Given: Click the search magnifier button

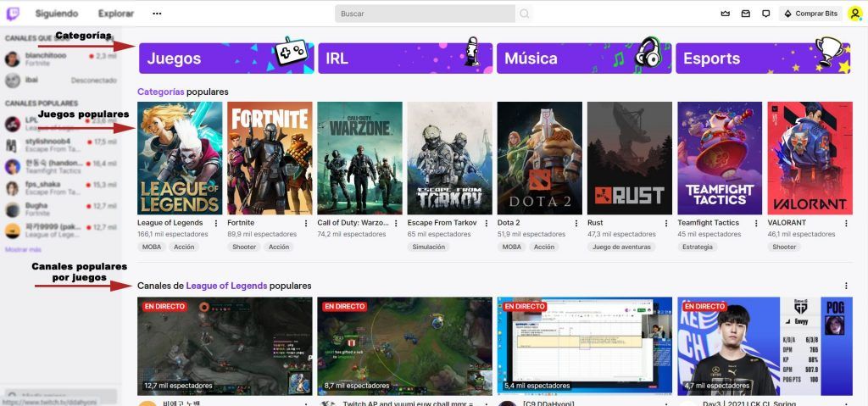Looking at the screenshot, I should pyautogui.click(x=524, y=14).
